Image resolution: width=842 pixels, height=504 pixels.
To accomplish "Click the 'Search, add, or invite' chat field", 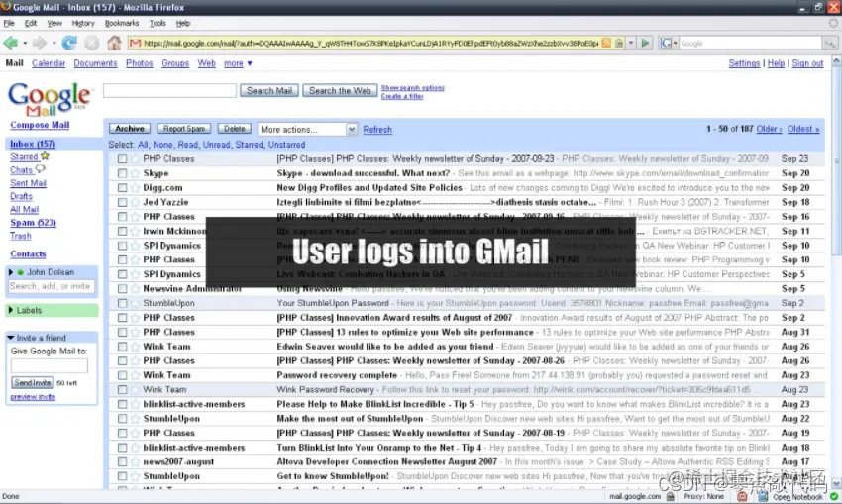I will 51,286.
